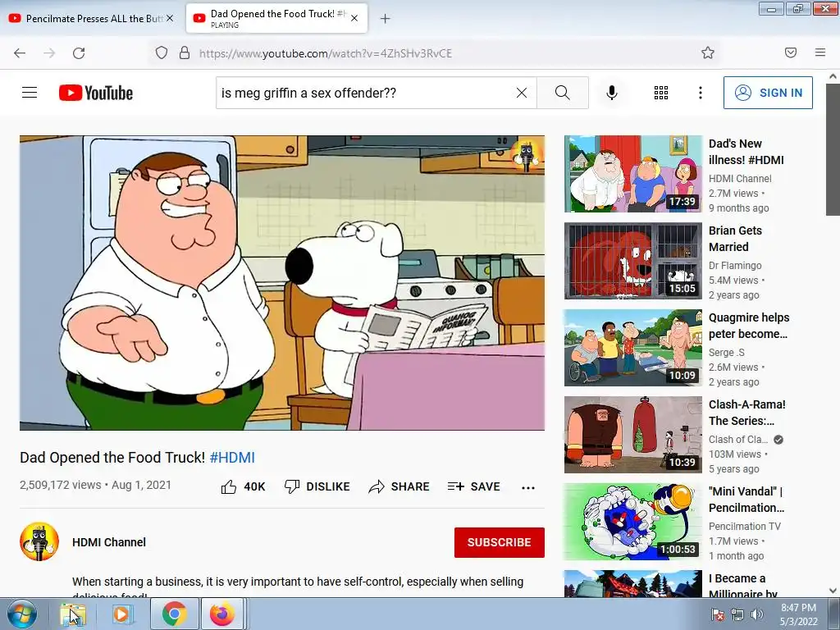Start voice search with microphone
This screenshot has height=630, width=840.
click(x=612, y=93)
